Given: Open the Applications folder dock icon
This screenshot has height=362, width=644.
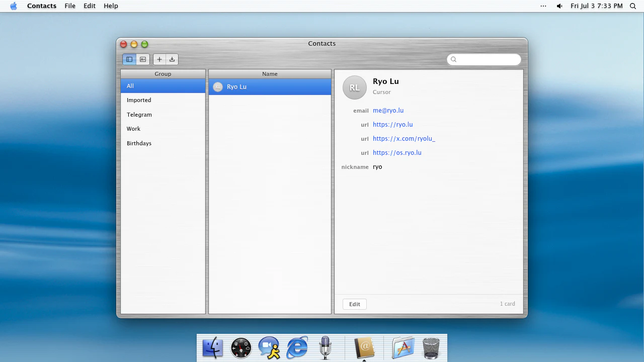Looking at the screenshot, I should 403,348.
